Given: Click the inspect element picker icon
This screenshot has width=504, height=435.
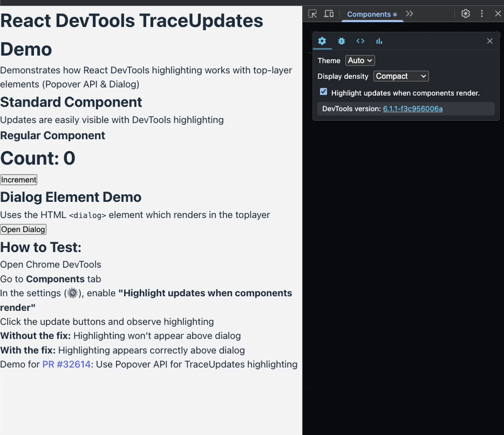Looking at the screenshot, I should [312, 14].
